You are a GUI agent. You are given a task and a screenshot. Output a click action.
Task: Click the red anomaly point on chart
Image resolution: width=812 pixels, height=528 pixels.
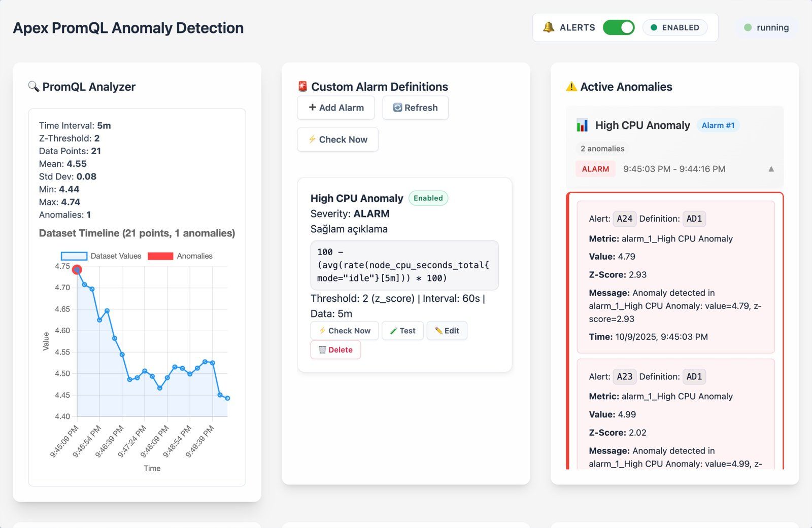(77, 270)
